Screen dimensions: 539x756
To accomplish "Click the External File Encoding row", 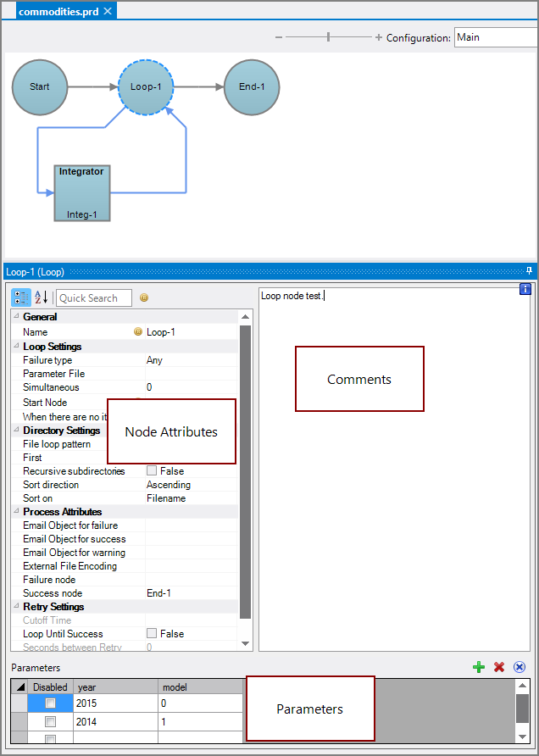I will pos(125,566).
